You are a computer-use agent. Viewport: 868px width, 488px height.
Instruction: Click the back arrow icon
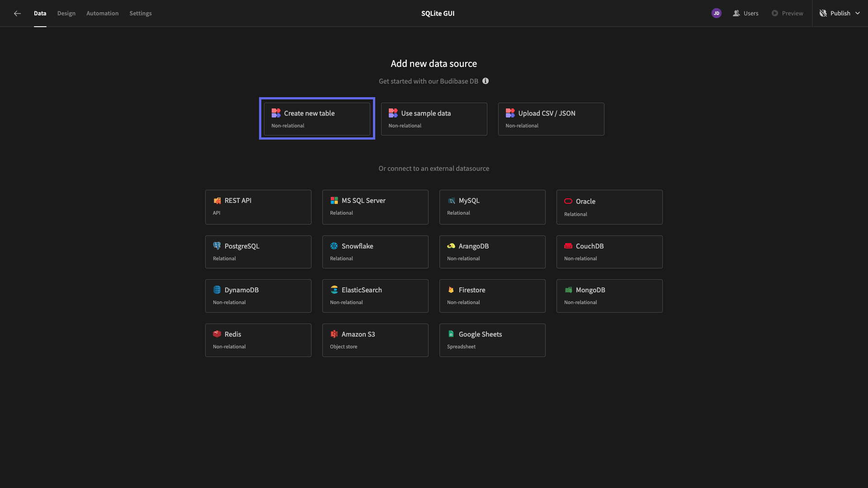pos(17,14)
